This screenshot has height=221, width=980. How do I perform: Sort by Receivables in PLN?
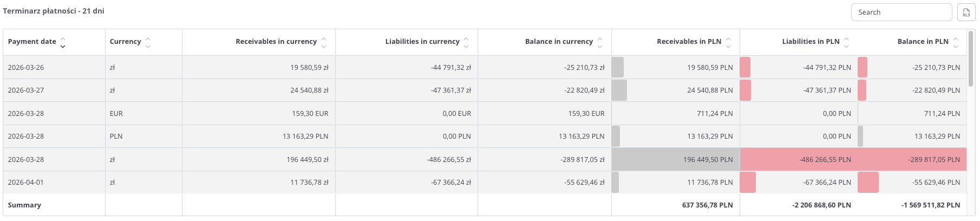tap(728, 42)
